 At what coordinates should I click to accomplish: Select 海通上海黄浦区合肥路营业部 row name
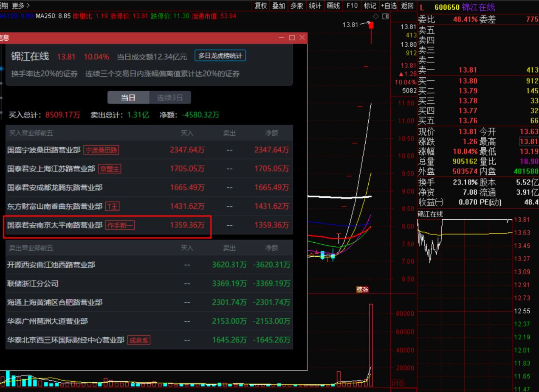[55, 302]
